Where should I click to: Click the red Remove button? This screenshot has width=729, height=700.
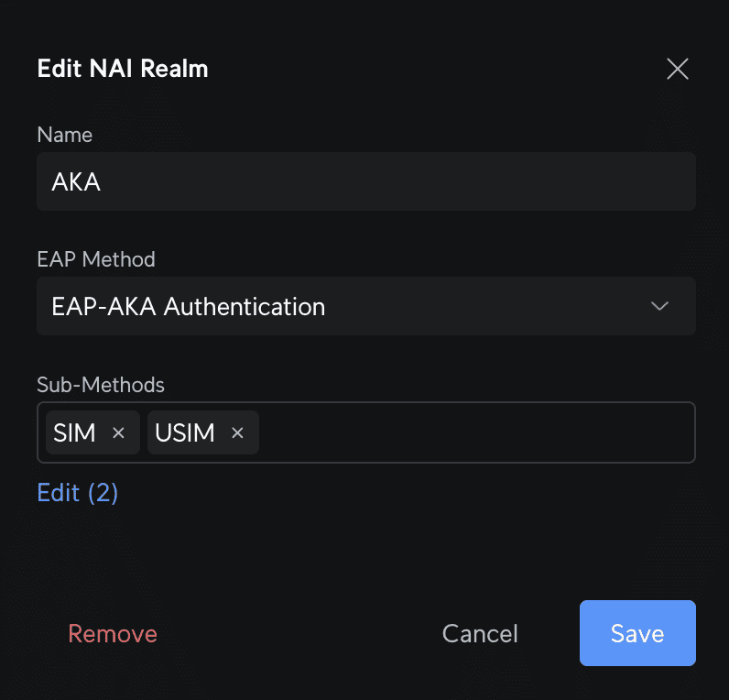113,633
